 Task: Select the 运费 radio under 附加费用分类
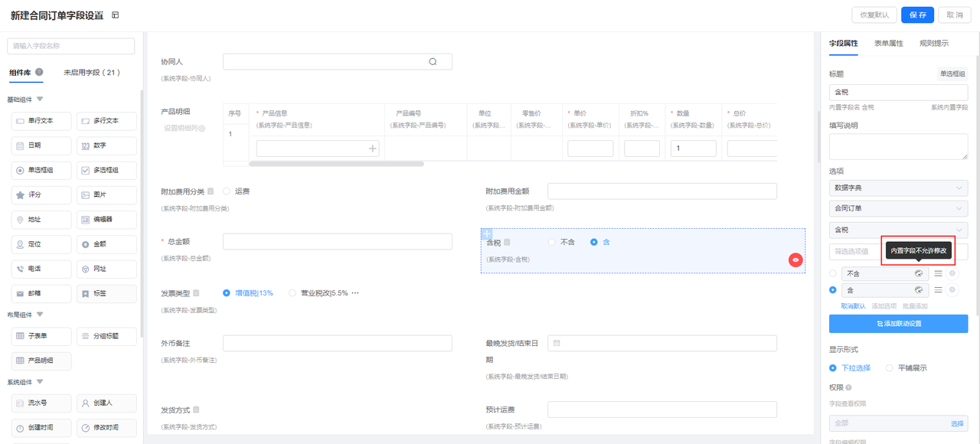pyautogui.click(x=227, y=191)
